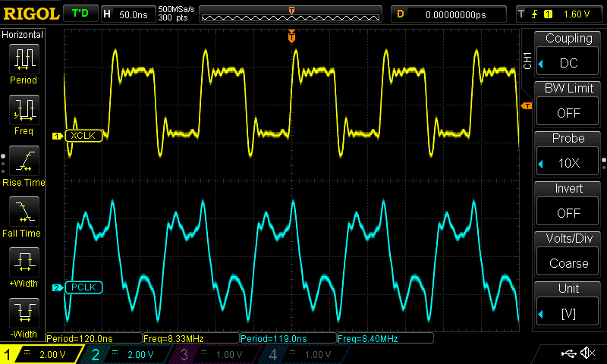The width and height of the screenshot is (607, 364).
Task: Click the XCLK channel label
Action: click(83, 136)
